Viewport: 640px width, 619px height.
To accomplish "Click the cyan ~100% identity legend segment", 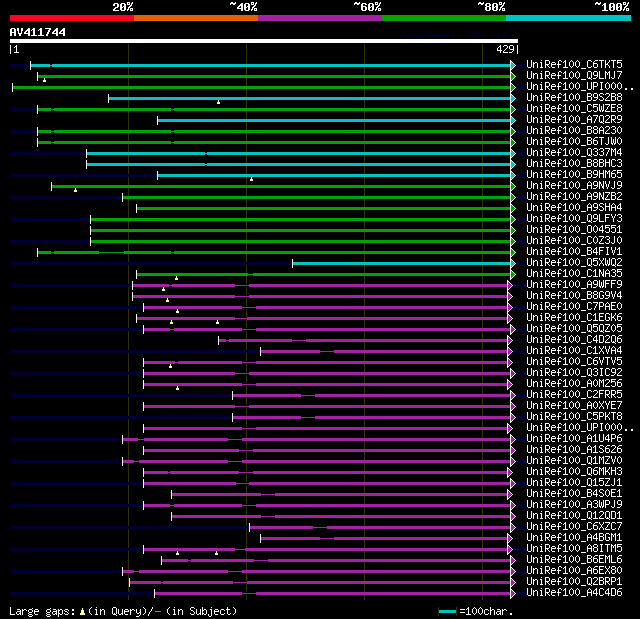I will tap(569, 18).
